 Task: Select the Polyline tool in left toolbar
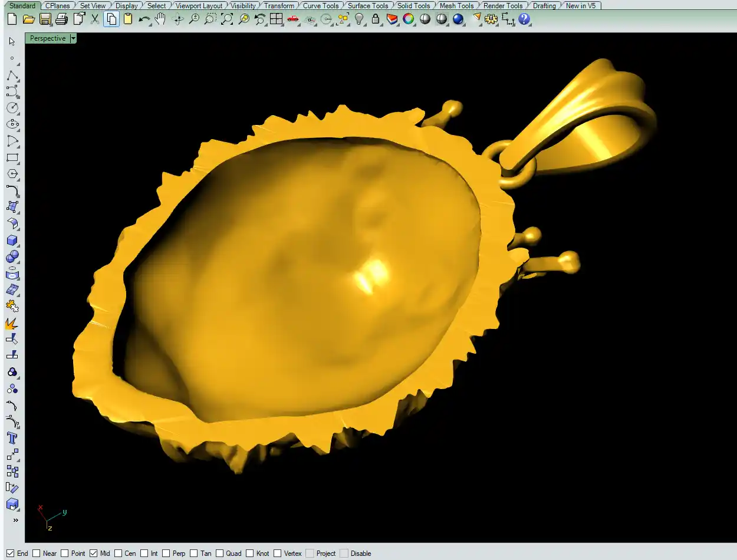[x=12, y=75]
